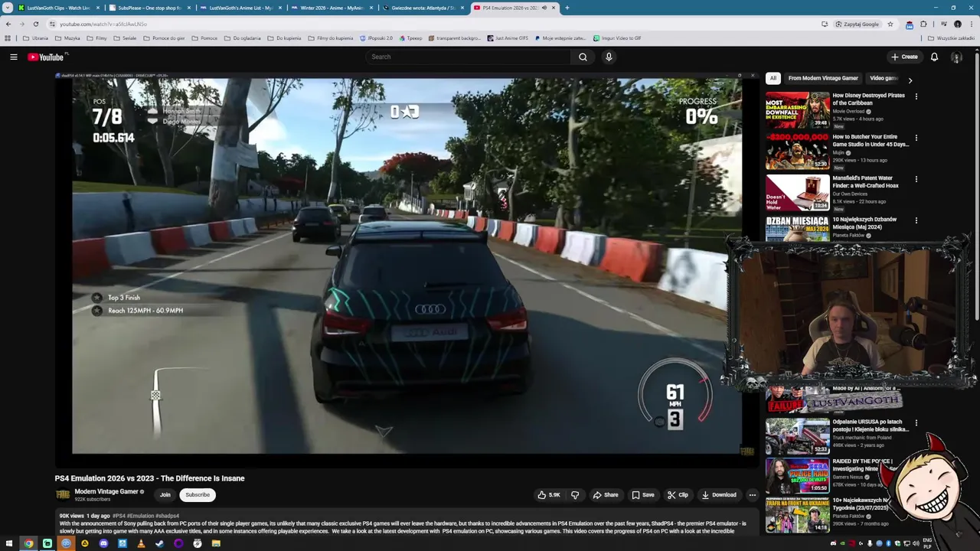Open options for Butcher Game Studio video
The width and height of the screenshot is (980, 551).
click(x=916, y=138)
